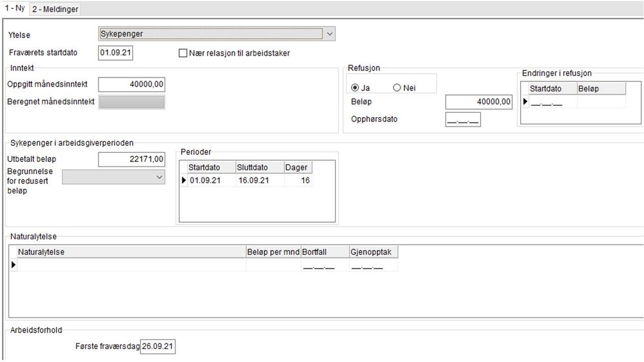The width and height of the screenshot is (644, 362).
Task: Click the 16.09.21 Sluttdato cell
Action: pyautogui.click(x=260, y=181)
